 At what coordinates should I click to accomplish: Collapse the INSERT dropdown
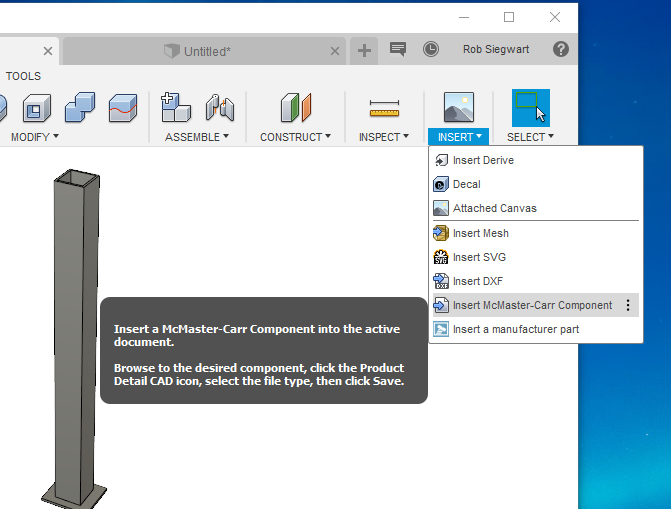coord(459,137)
